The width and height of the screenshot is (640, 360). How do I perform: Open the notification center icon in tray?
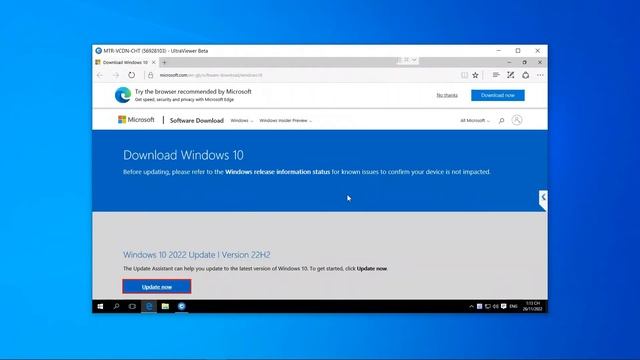pyautogui.click(x=504, y=306)
